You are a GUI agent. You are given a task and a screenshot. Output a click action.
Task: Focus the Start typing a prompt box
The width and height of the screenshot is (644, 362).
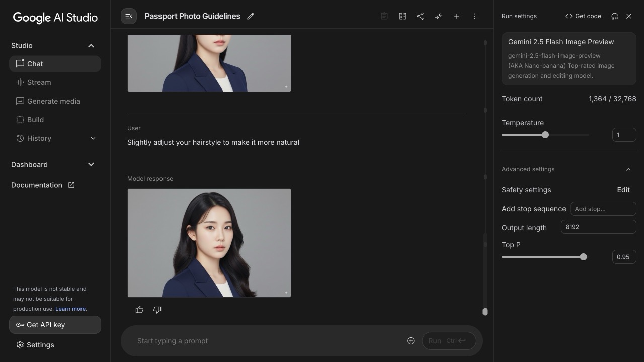[x=267, y=341]
